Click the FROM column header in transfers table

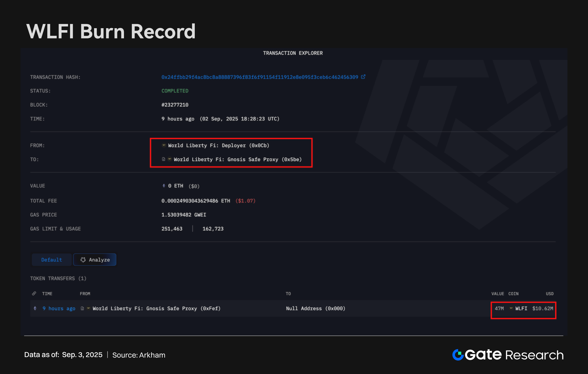click(85, 294)
